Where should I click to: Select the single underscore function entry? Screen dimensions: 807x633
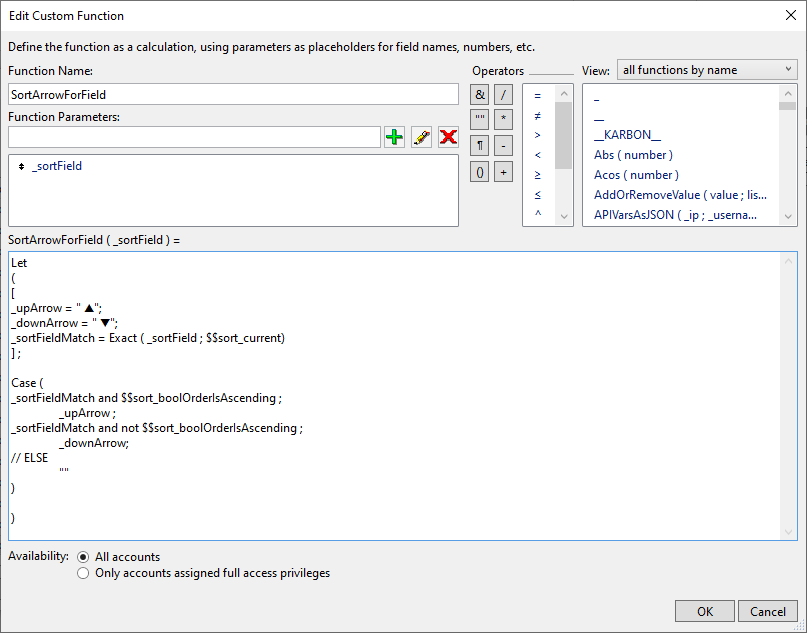597,100
